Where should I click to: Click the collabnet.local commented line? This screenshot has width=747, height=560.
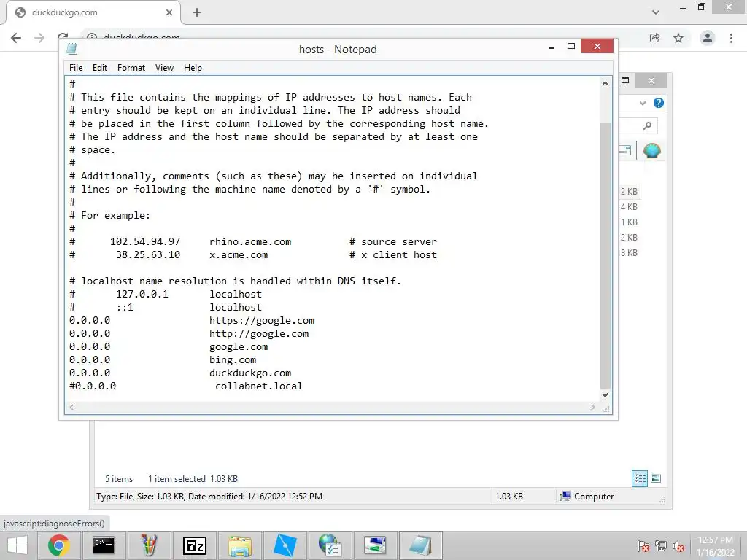[186, 386]
